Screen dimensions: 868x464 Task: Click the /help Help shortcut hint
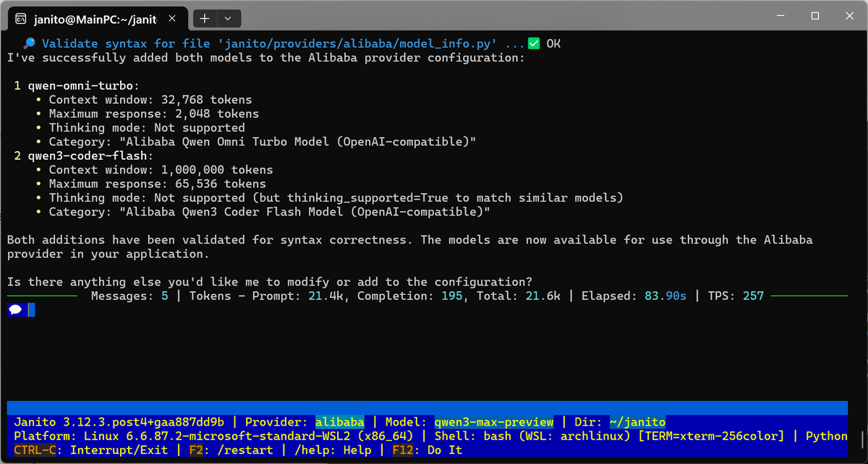333,450
